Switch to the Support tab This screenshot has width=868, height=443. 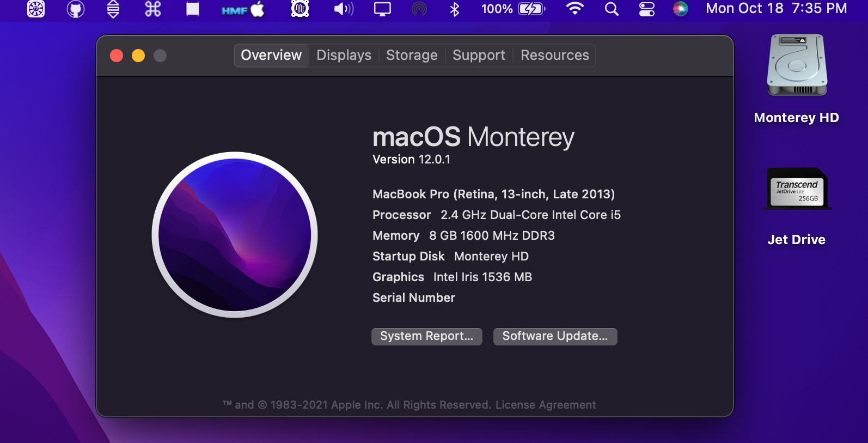coord(479,56)
